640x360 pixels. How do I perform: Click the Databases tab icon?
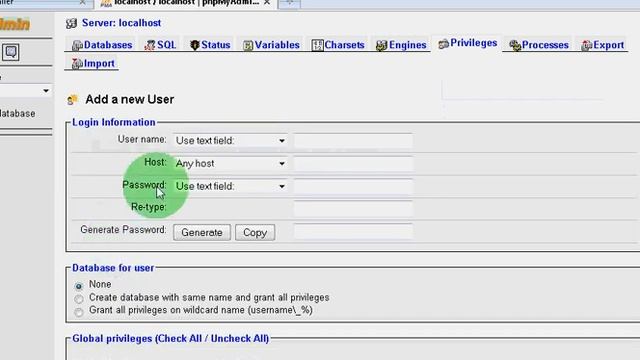coord(77,45)
